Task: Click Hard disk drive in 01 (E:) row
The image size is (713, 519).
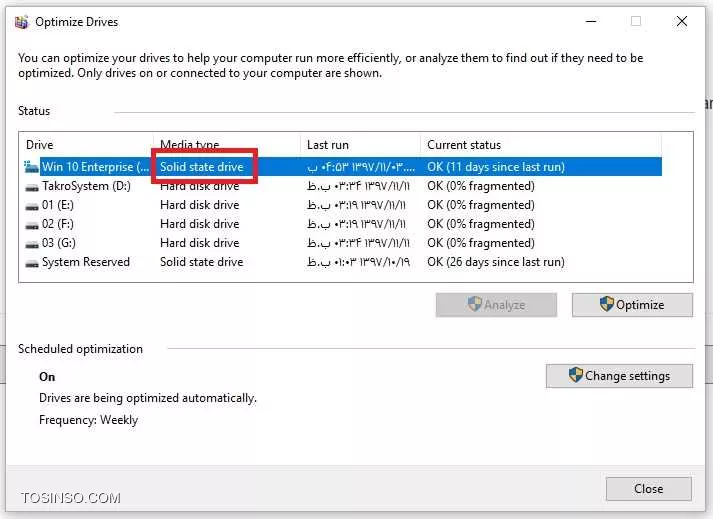Action: coord(200,205)
